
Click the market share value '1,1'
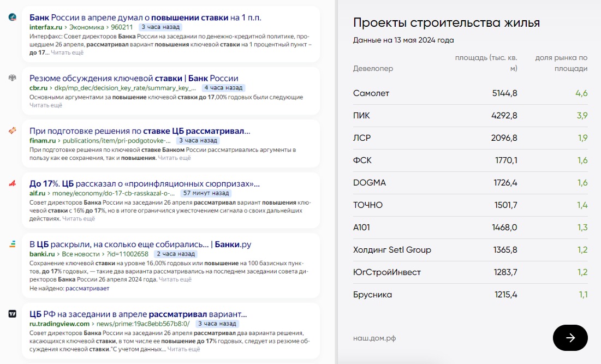click(584, 295)
